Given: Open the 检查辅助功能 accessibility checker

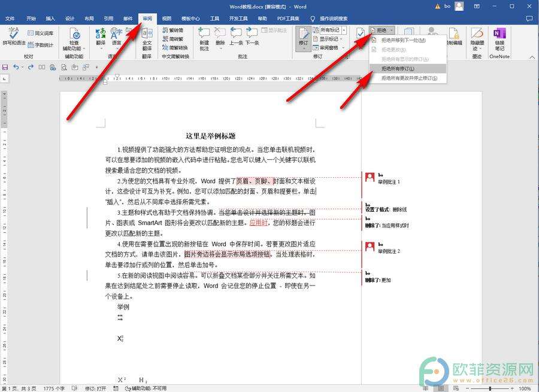Looking at the screenshot, I should pos(74,39).
